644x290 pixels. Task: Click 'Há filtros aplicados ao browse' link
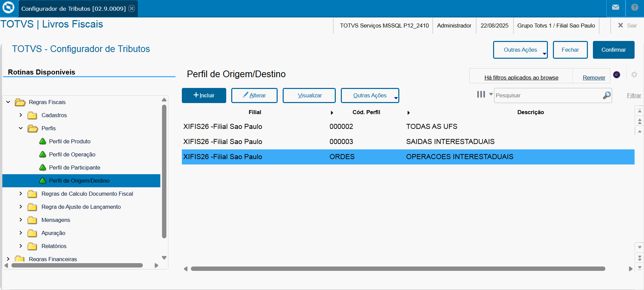[521, 78]
